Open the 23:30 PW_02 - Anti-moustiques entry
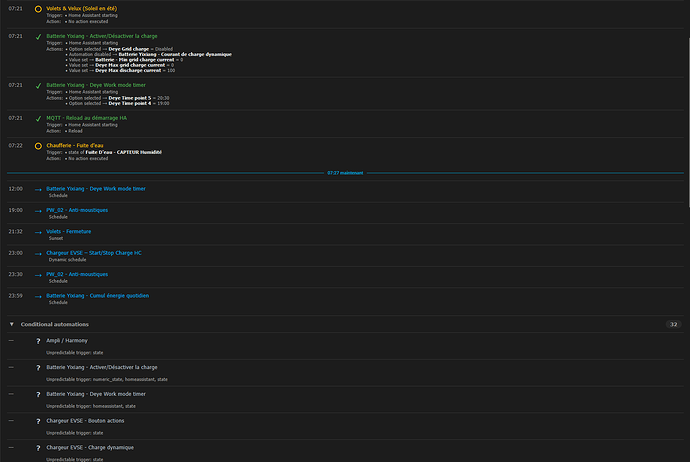This screenshot has height=462, width=690. [77, 274]
